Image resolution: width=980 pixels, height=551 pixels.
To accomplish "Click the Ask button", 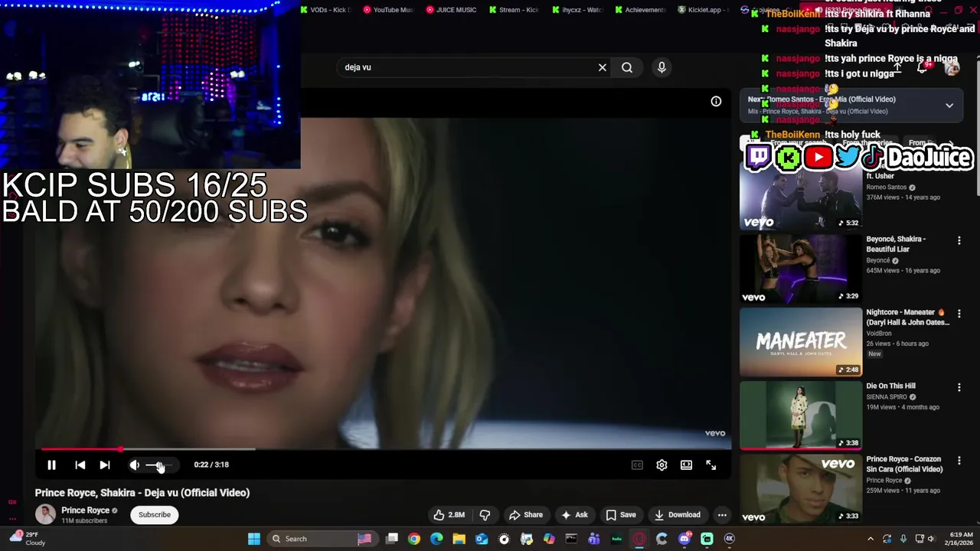I will click(x=574, y=515).
